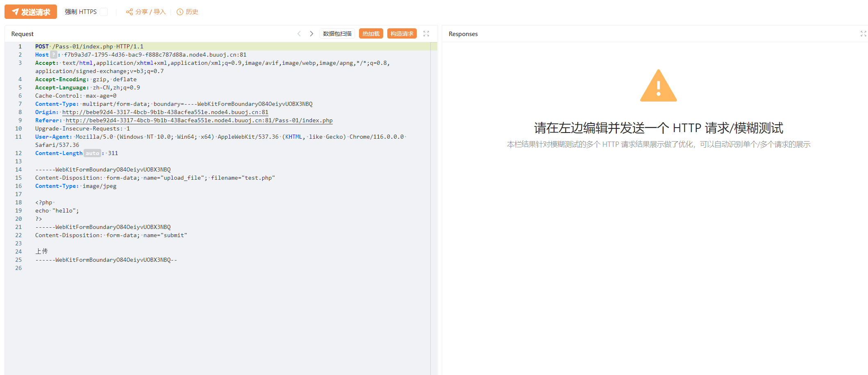Expand the Request panel to fullscreen
Screen dimensions: 868x375
(426, 34)
